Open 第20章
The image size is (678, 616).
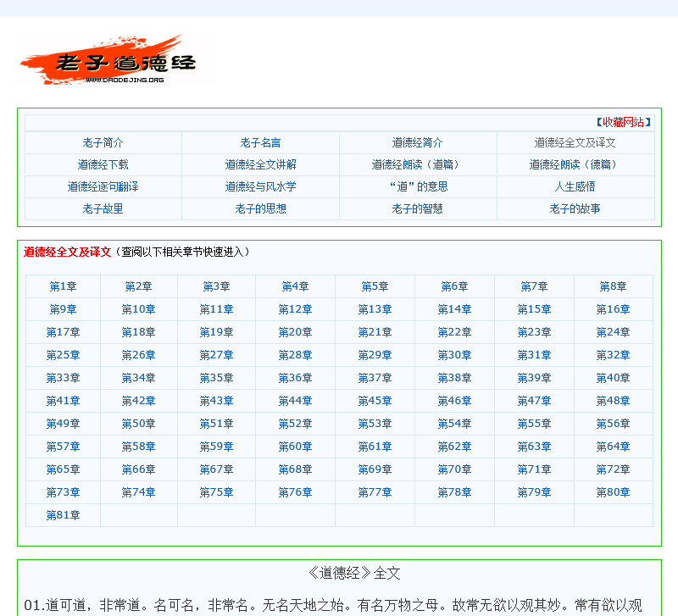pyautogui.click(x=295, y=332)
